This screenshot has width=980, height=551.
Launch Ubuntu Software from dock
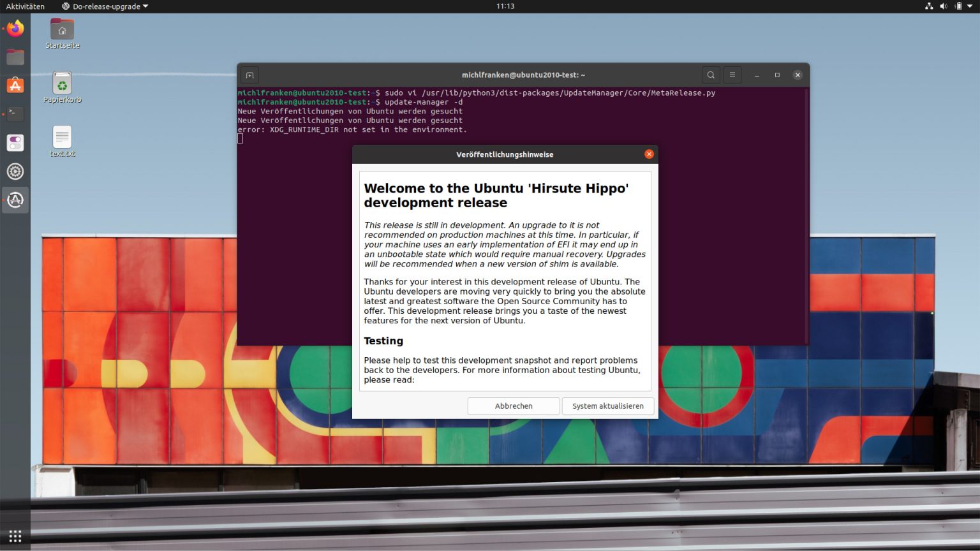(x=15, y=85)
